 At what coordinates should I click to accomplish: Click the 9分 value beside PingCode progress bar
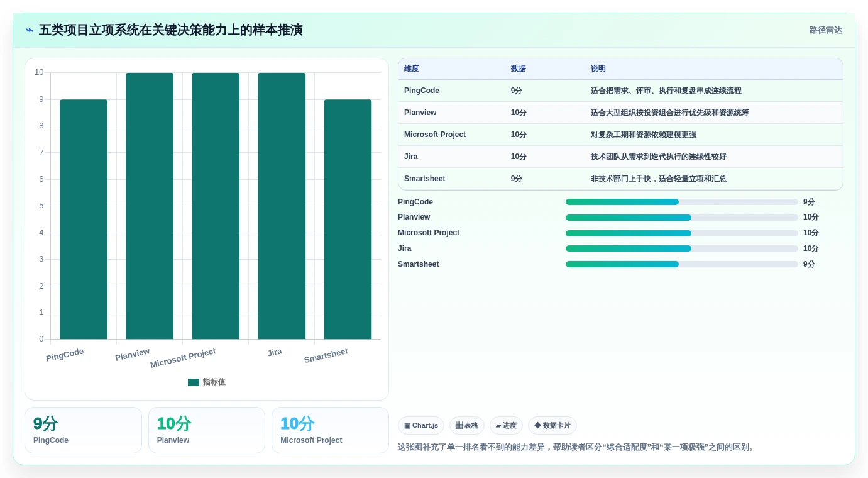point(809,202)
